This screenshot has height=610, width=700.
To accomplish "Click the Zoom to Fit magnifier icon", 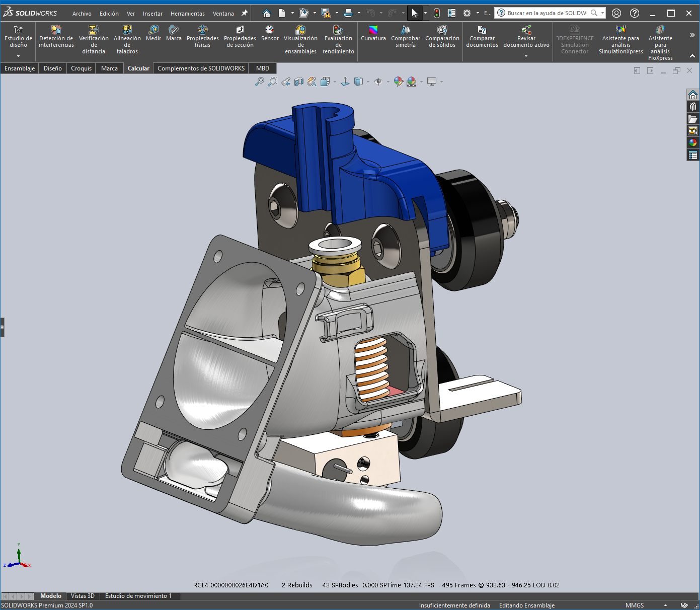I will 259,82.
